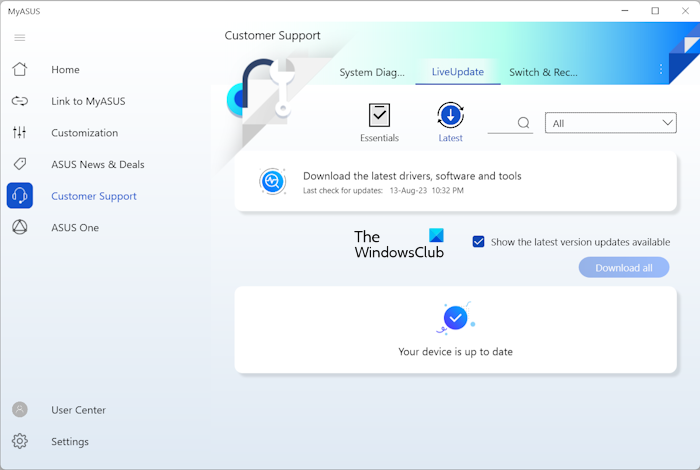Click the Home house icon
This screenshot has height=470, width=700.
pyautogui.click(x=20, y=70)
